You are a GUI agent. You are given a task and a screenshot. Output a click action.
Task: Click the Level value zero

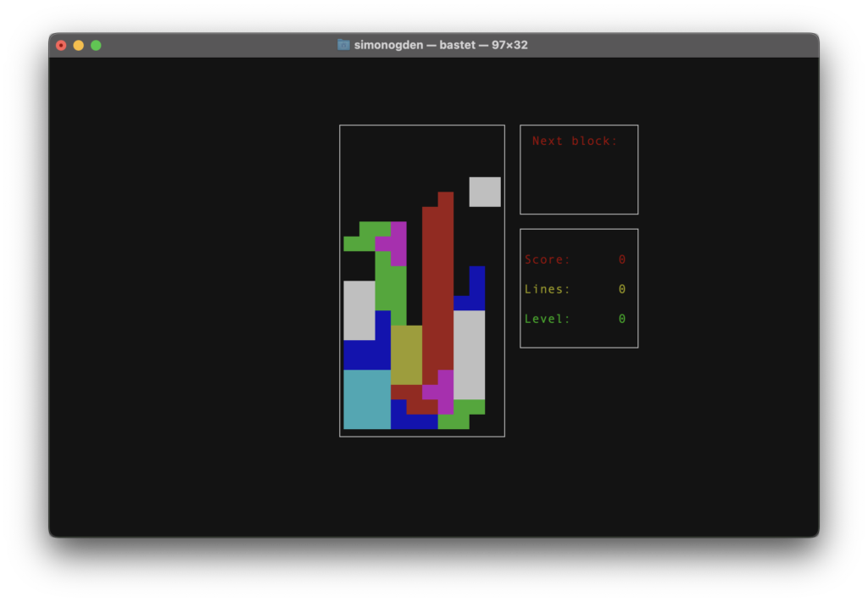pyautogui.click(x=621, y=319)
